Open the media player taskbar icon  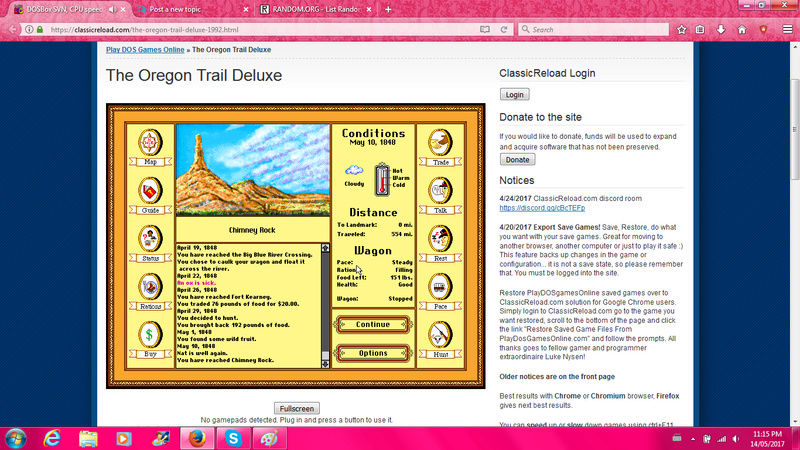(x=124, y=439)
